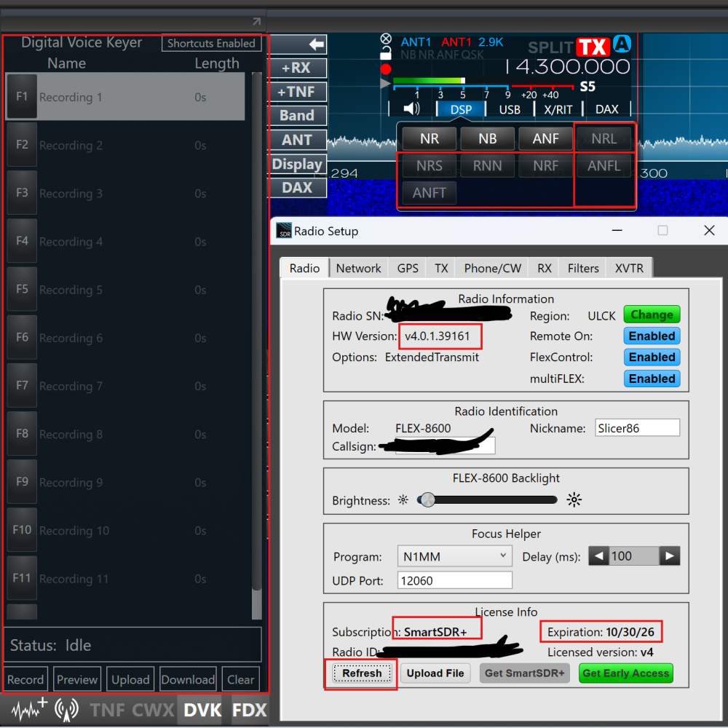Toggle FlexControl Enabled button
Screen dimensions: 728x728
[x=652, y=357]
